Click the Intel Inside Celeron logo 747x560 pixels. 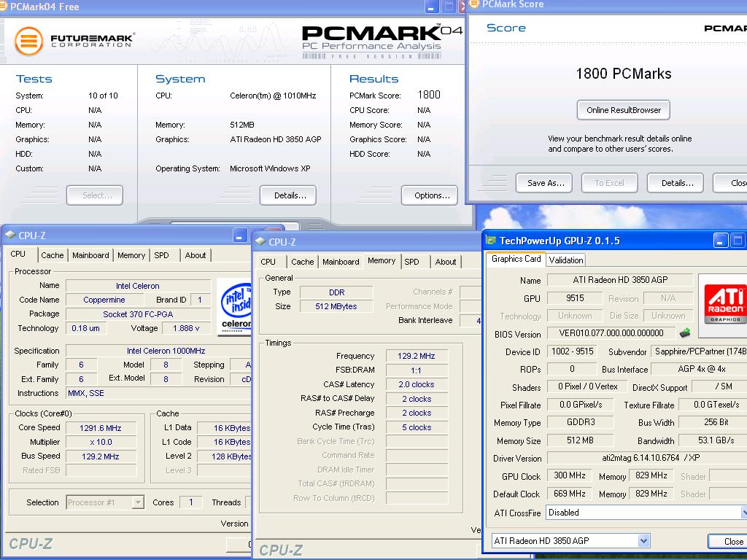(x=236, y=307)
